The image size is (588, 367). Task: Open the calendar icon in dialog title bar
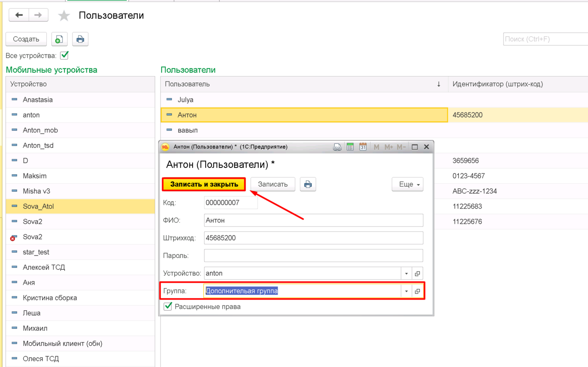click(363, 147)
